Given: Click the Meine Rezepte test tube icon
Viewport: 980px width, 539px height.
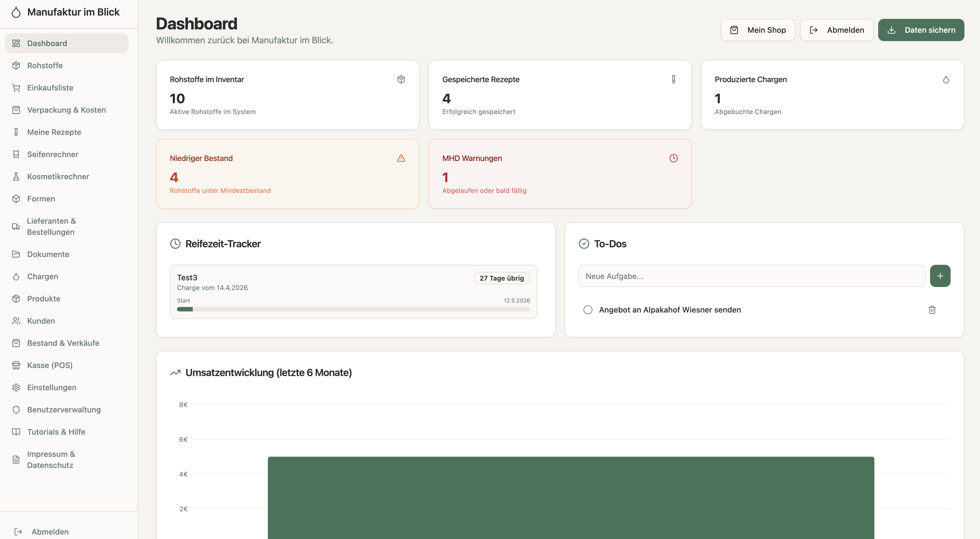Looking at the screenshot, I should [16, 132].
